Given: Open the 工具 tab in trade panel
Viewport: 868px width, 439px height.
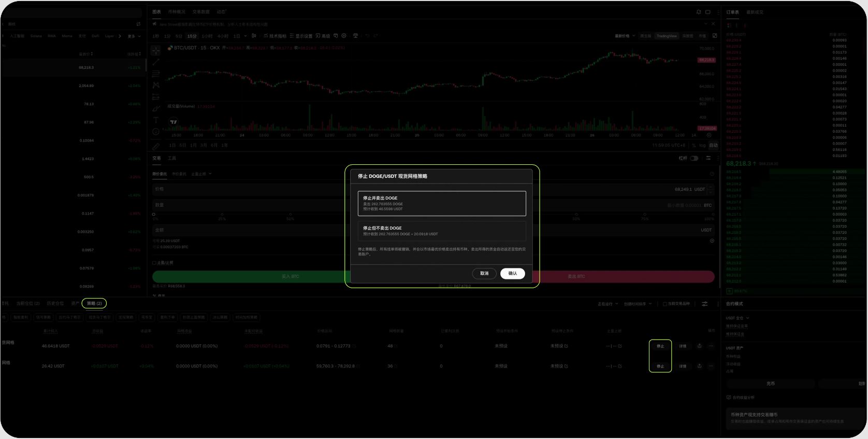Looking at the screenshot, I should point(172,158).
